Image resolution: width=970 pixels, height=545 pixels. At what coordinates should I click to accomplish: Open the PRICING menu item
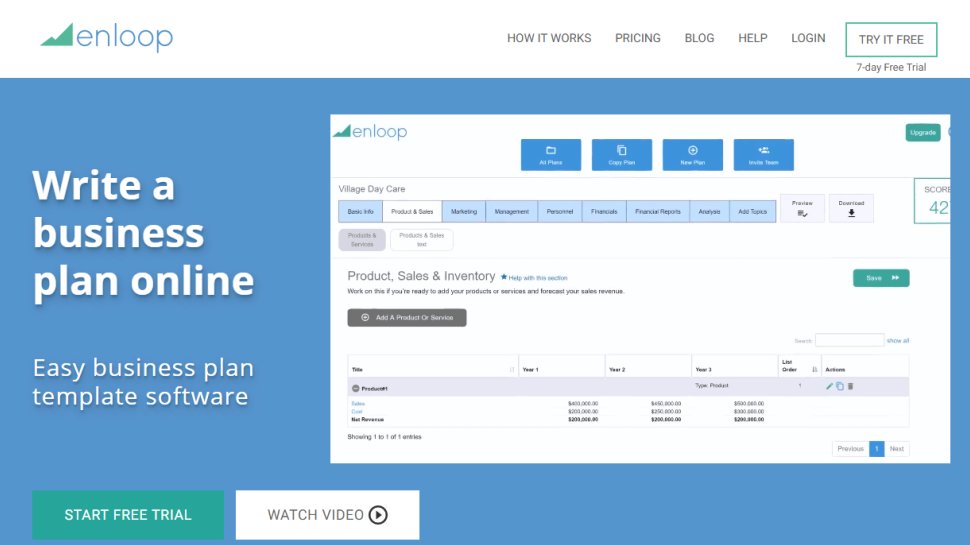pos(638,38)
